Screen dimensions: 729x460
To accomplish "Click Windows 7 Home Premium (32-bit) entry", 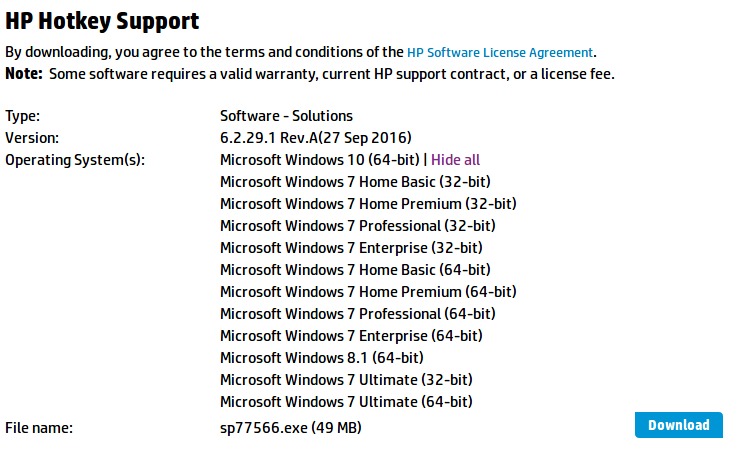I will click(368, 204).
